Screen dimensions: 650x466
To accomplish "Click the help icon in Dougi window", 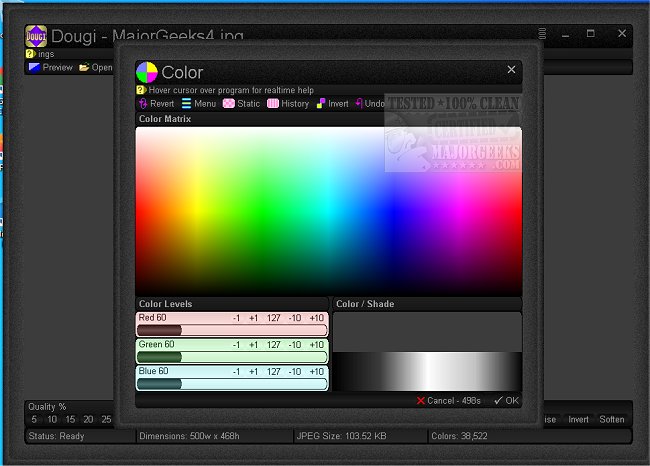I will pos(30,54).
